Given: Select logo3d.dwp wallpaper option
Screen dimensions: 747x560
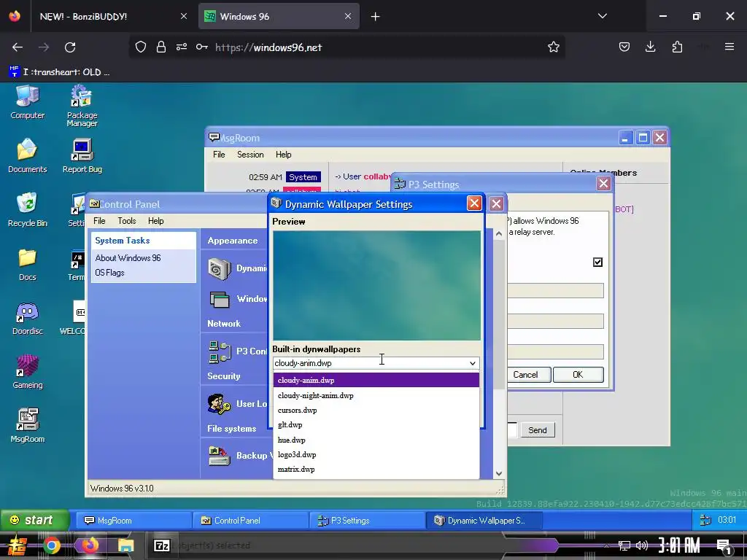Looking at the screenshot, I should [376, 454].
